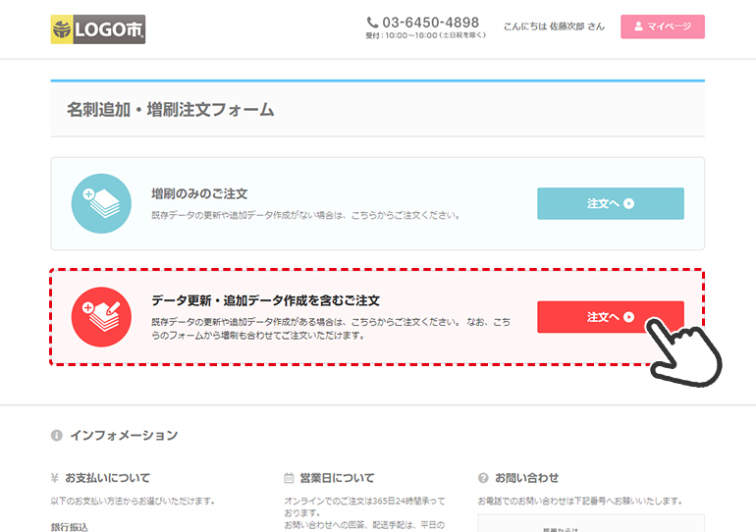Click the red stacked-cards edit icon

pos(101,317)
